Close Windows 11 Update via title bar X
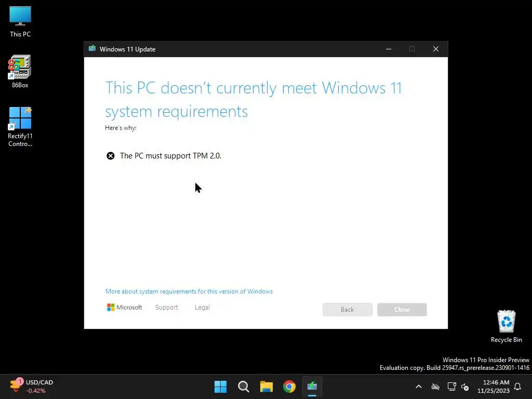Image resolution: width=532 pixels, height=399 pixels. 436,49
